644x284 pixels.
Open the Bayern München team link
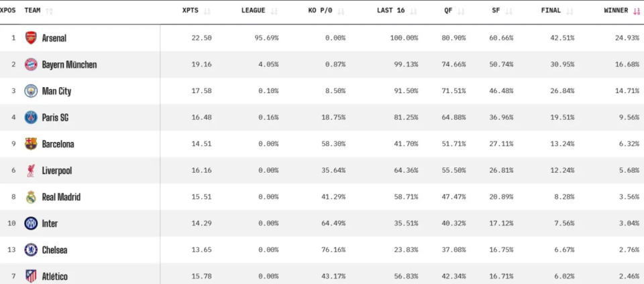point(69,65)
